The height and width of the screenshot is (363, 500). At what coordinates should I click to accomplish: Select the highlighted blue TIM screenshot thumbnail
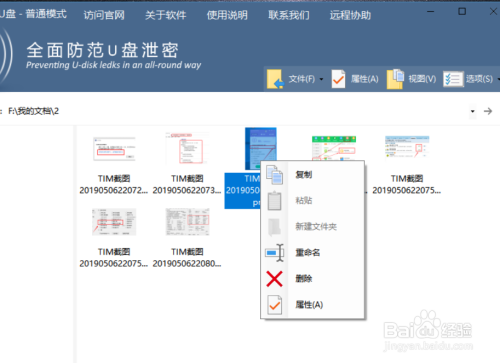(x=261, y=148)
